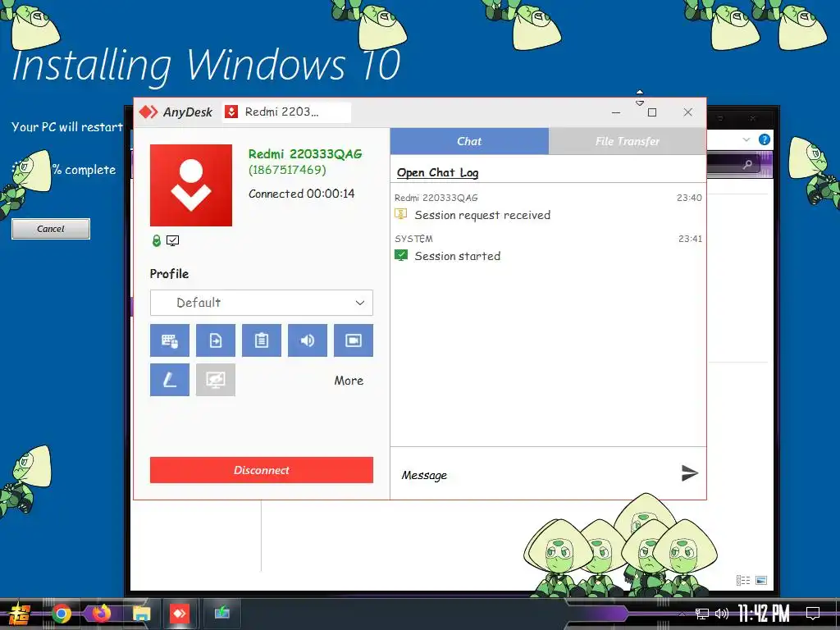Click the Session started message
840x630 pixels.
pos(458,256)
